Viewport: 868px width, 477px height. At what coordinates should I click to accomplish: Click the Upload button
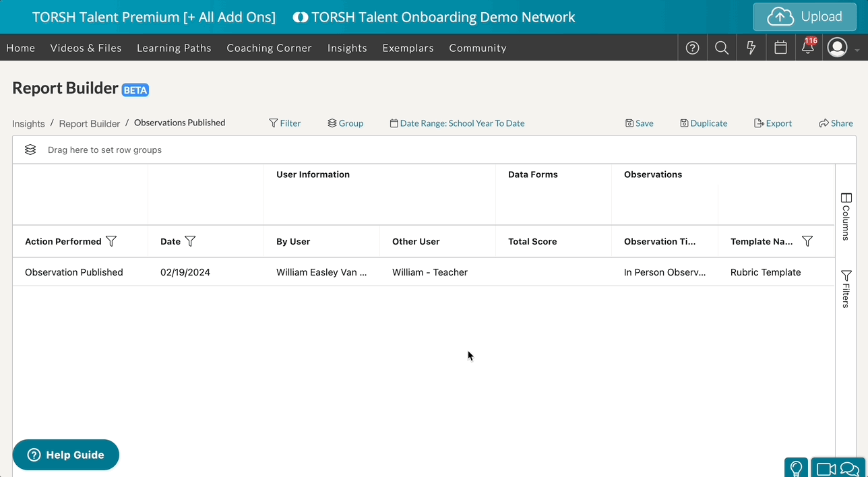(805, 17)
